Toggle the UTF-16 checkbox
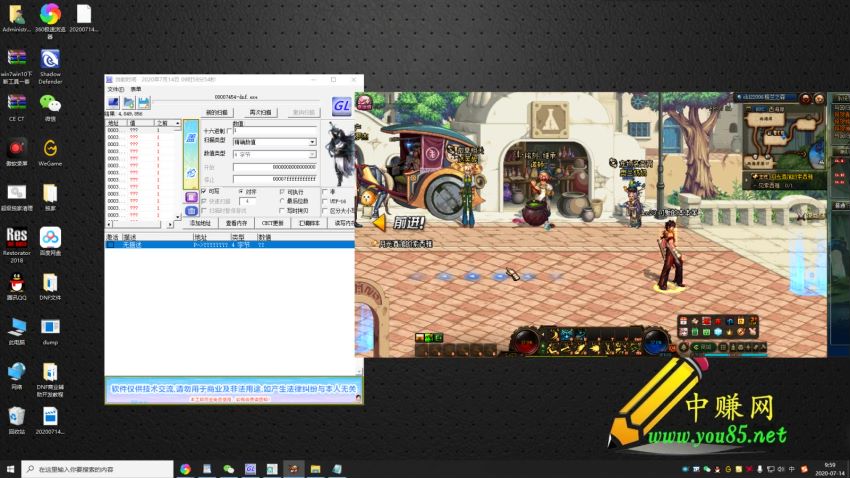The image size is (850, 478). [325, 201]
